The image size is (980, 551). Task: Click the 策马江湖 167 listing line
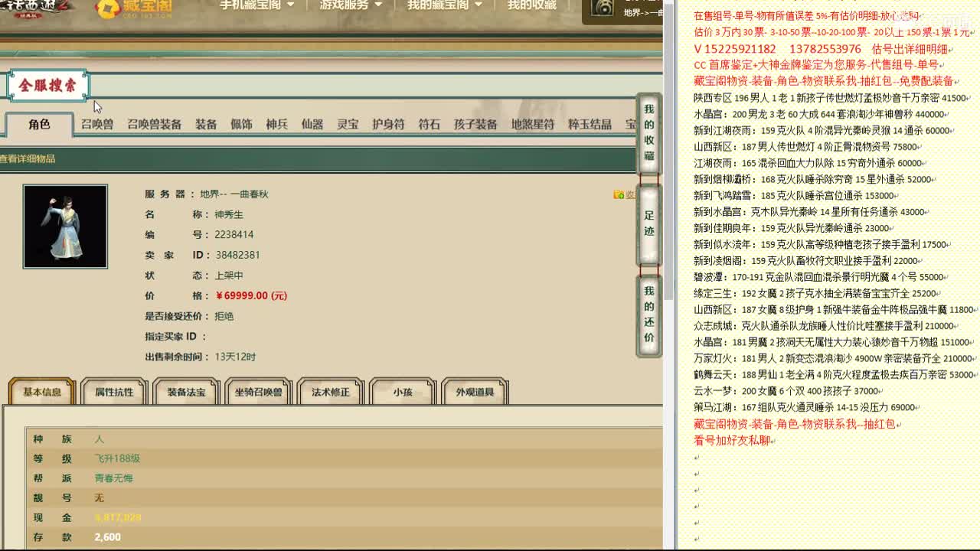[x=806, y=407]
